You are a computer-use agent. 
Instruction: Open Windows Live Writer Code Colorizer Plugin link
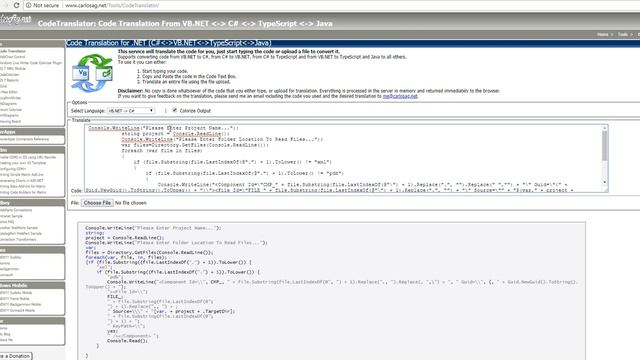[31, 63]
